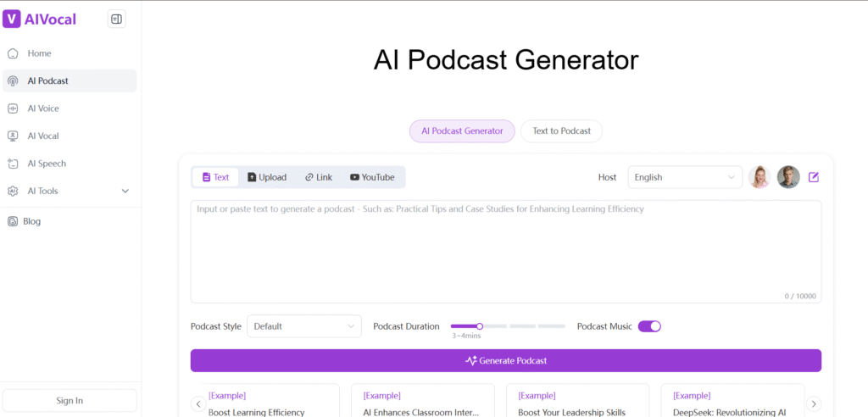Switch to Text to Podcast tab

coord(561,131)
